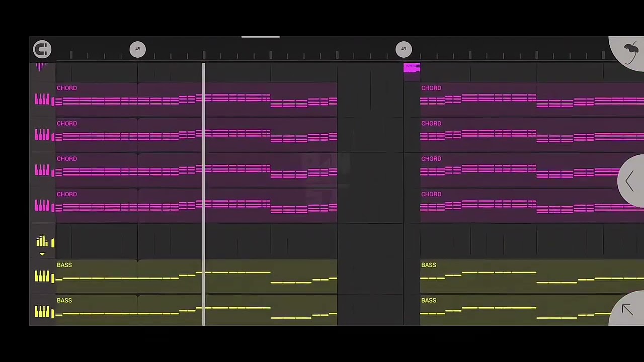
Task: Select fourth CHORD track's clip near bar 45
Action: [197, 205]
